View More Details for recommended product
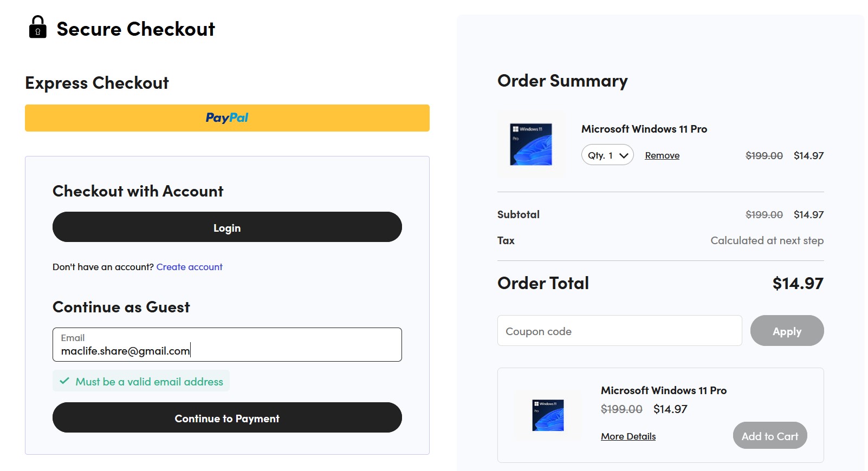 pyautogui.click(x=628, y=436)
